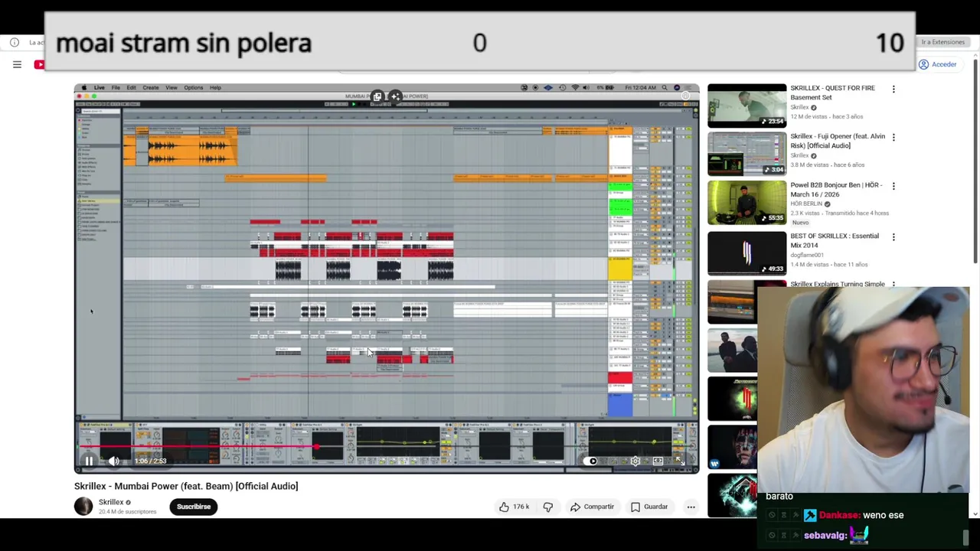
Task: Click the Options menu in the video's Ableton window
Action: point(193,87)
